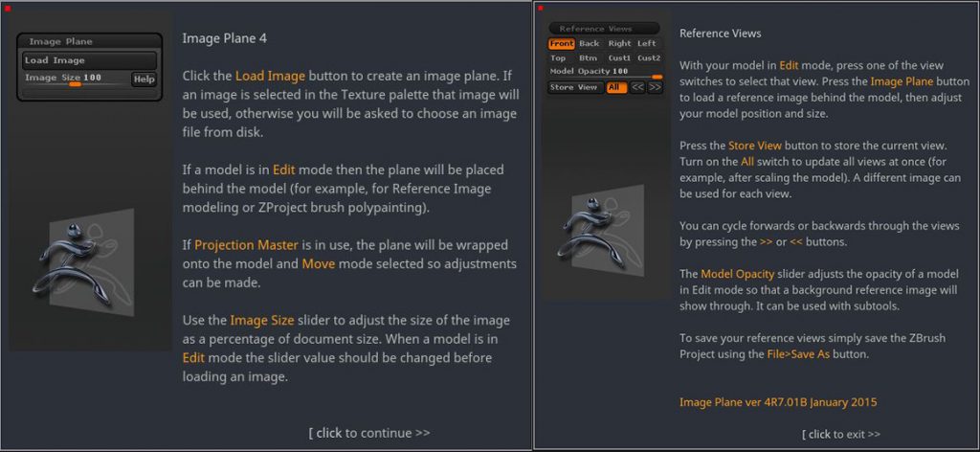This screenshot has width=980, height=452.
Task: Select the Btm view switch
Action: 589,58
